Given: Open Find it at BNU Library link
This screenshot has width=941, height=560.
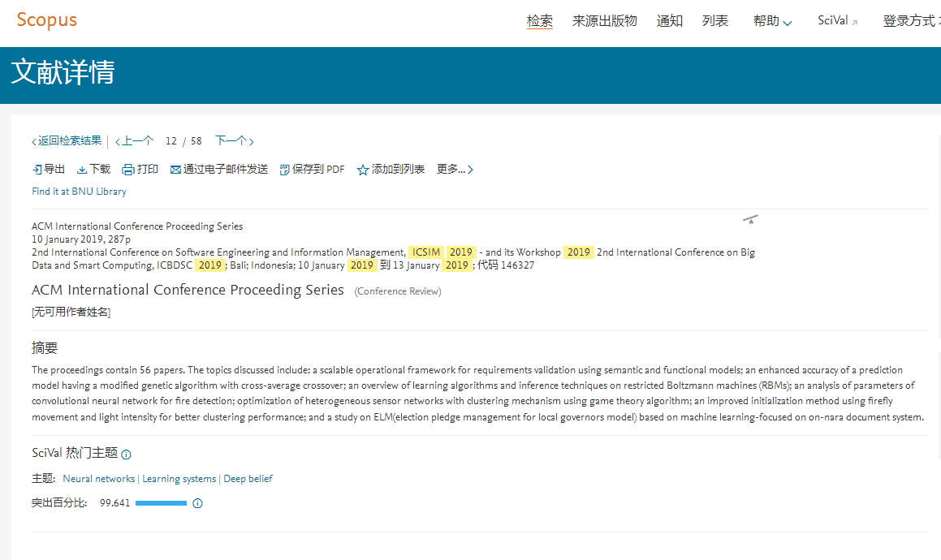Looking at the screenshot, I should pos(80,192).
